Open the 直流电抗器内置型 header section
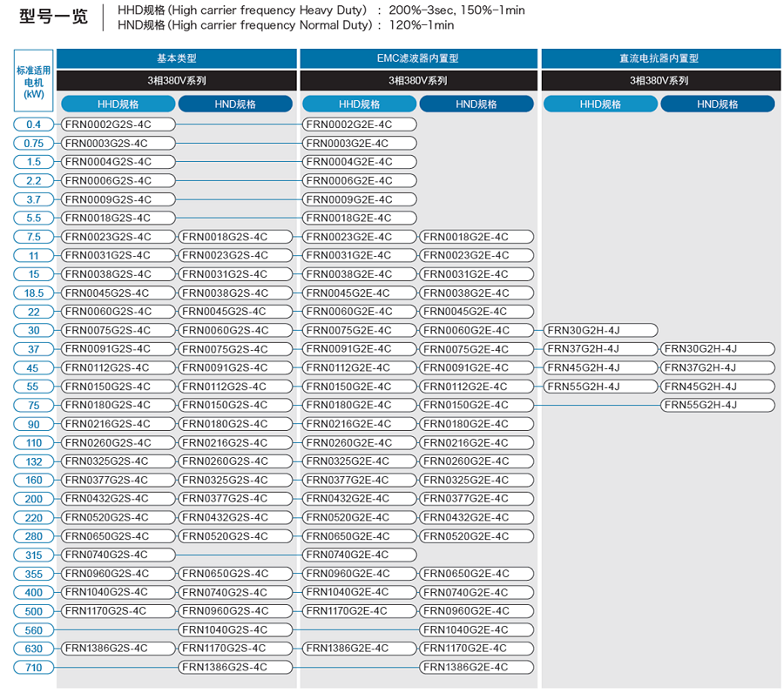This screenshot has height=693, width=784. (659, 58)
